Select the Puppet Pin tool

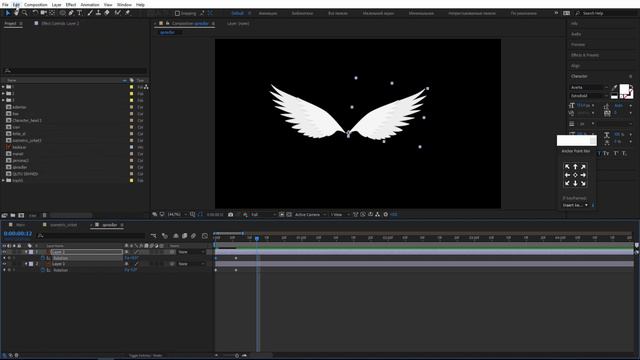127,13
